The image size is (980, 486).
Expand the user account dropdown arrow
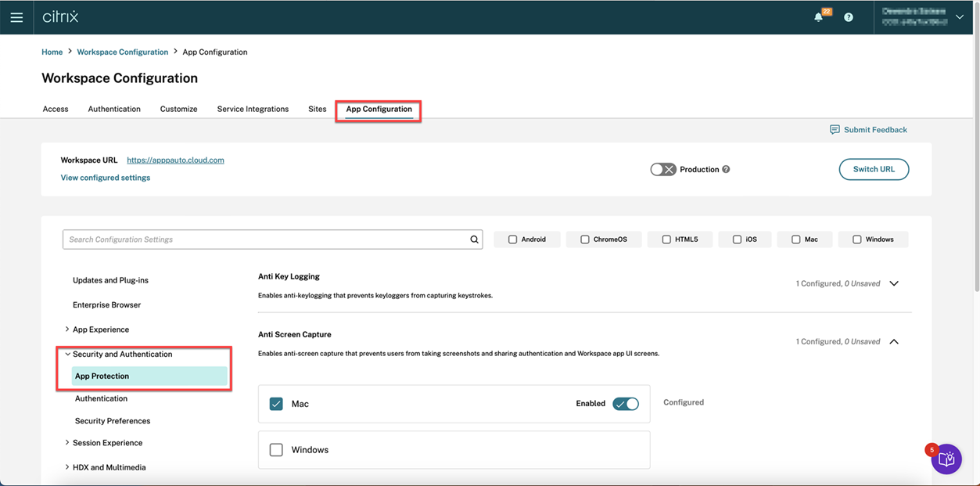tap(960, 17)
